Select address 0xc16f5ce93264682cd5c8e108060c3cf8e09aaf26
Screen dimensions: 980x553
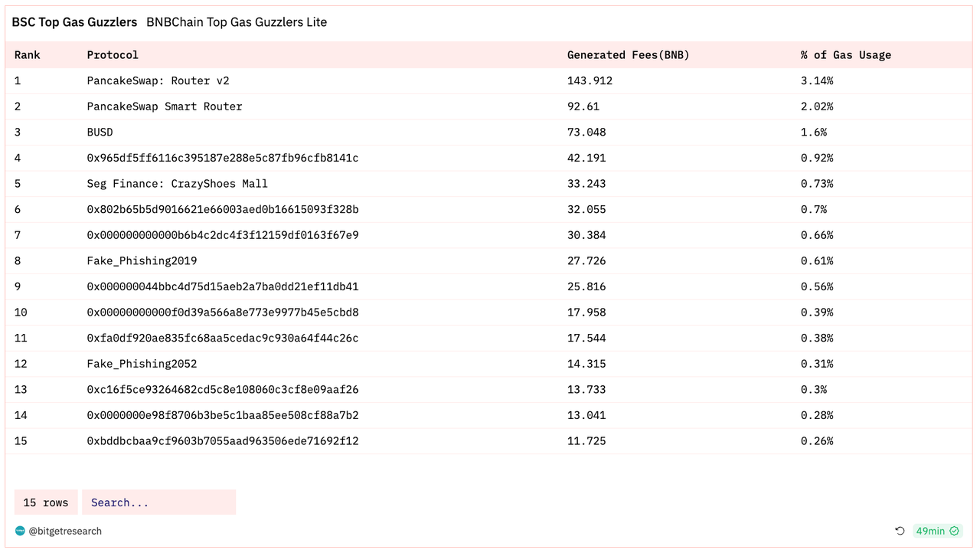pos(223,389)
